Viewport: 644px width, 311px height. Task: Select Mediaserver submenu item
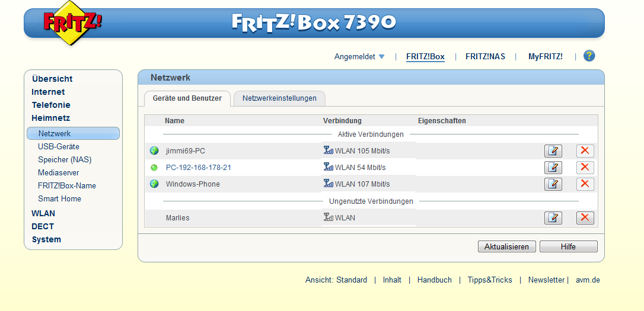point(58,173)
